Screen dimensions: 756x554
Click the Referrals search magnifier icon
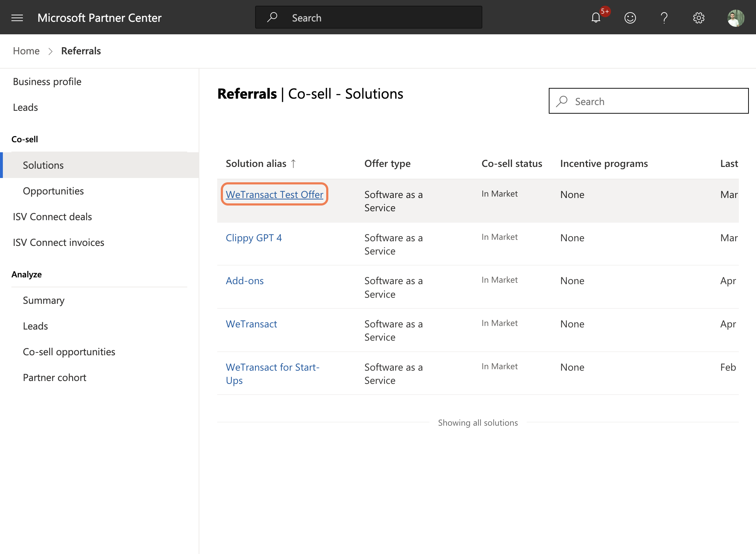(562, 101)
